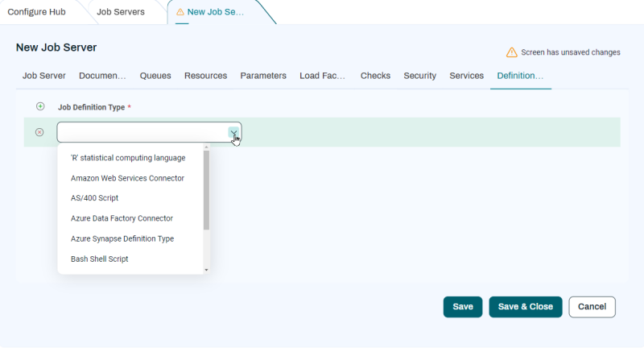This screenshot has width=644, height=348.
Task: Choose Azure Synapse Definition Type
Action: [122, 238]
